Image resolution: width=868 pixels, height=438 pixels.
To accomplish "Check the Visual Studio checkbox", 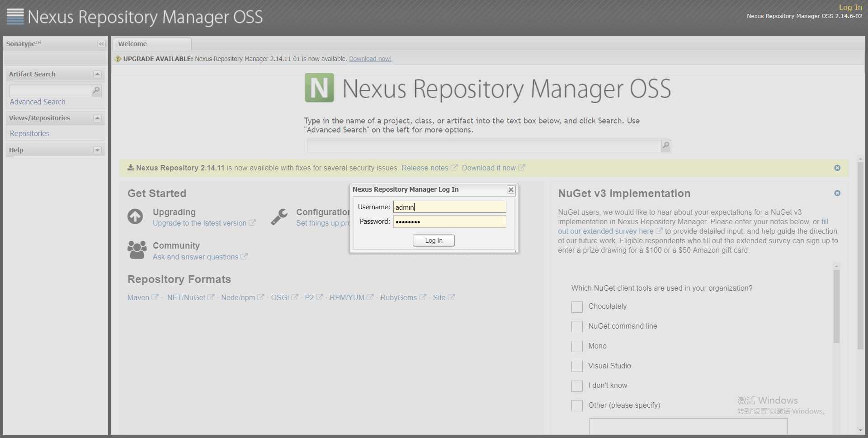I will coord(577,366).
